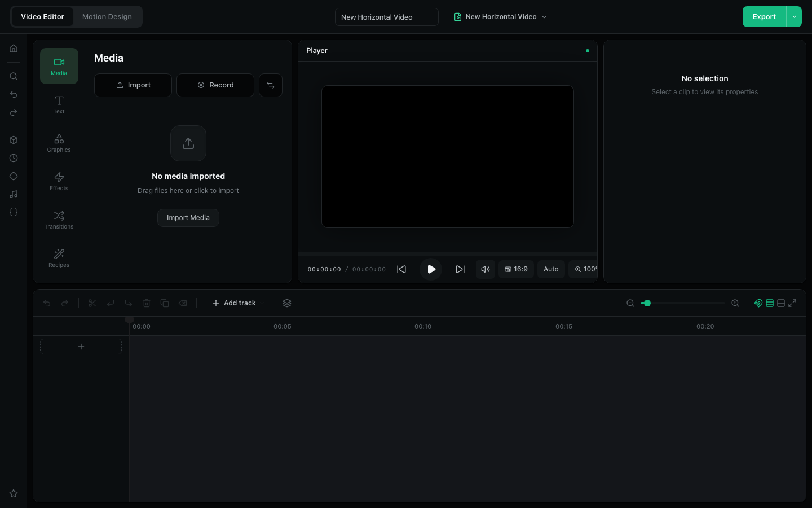812x508 pixels.
Task: Click the current timecode 00:00:00
Action: 324,269
